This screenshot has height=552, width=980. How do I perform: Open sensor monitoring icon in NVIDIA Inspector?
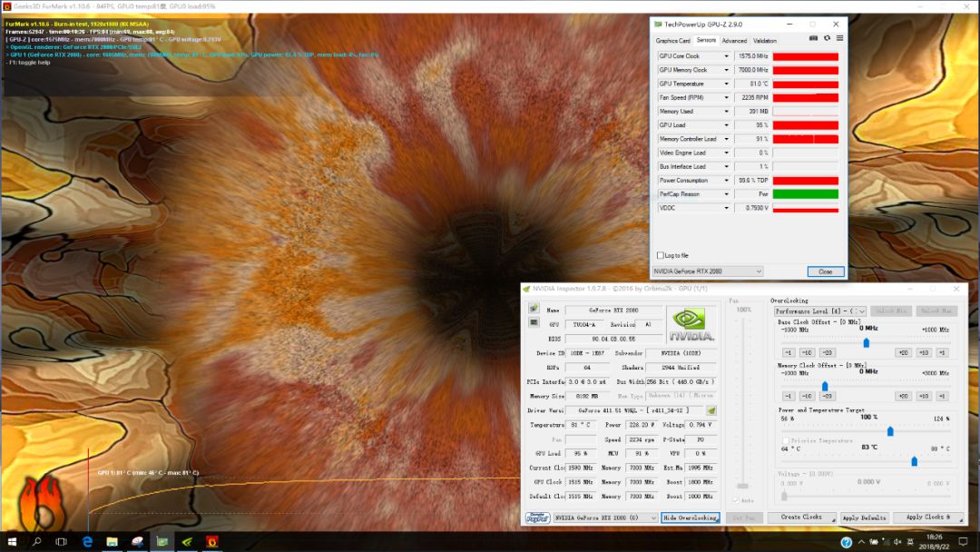[x=534, y=323]
